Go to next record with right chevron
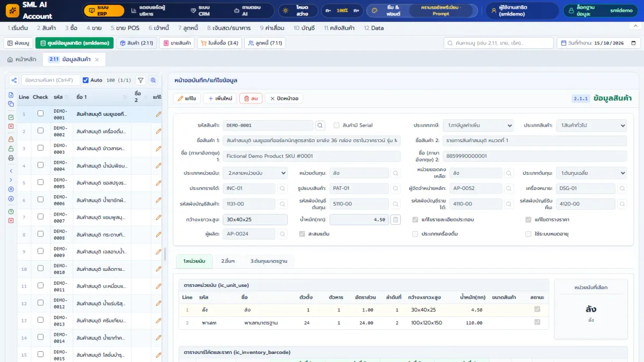The width and height of the screenshot is (644, 362). (x=11, y=180)
